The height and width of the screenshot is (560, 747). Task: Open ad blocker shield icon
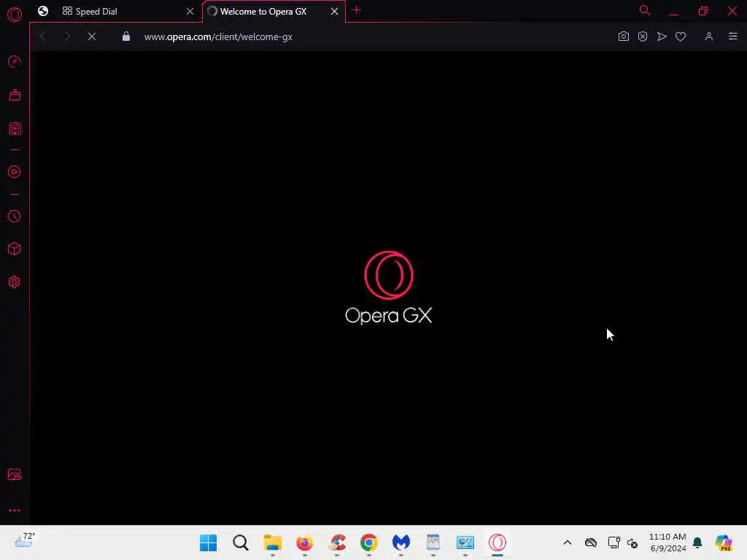click(x=643, y=36)
